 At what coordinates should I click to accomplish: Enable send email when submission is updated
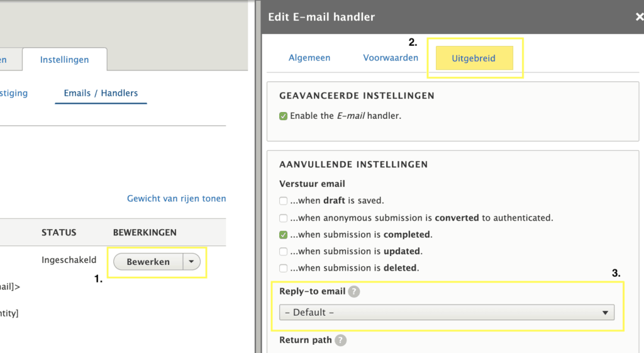tap(284, 251)
